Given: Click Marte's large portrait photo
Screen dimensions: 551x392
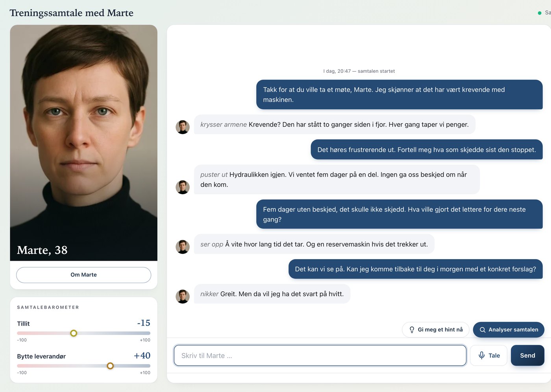Looking at the screenshot, I should pos(83,143).
